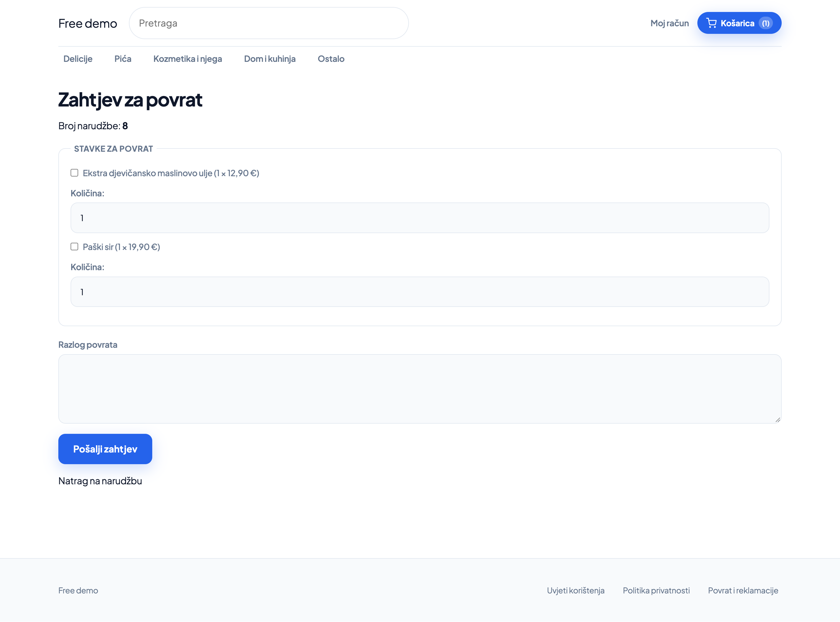The height and width of the screenshot is (622, 840).
Task: Click quantity field for maslinovo ulje
Action: pos(420,218)
